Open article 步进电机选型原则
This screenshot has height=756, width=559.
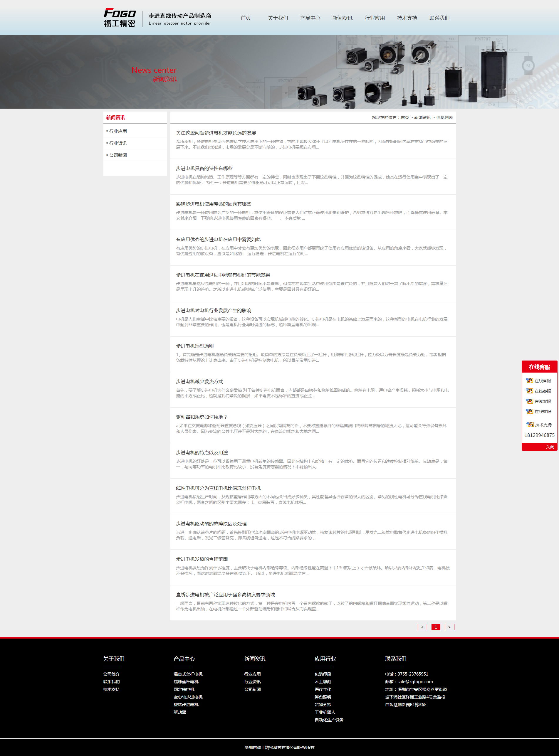[194, 346]
